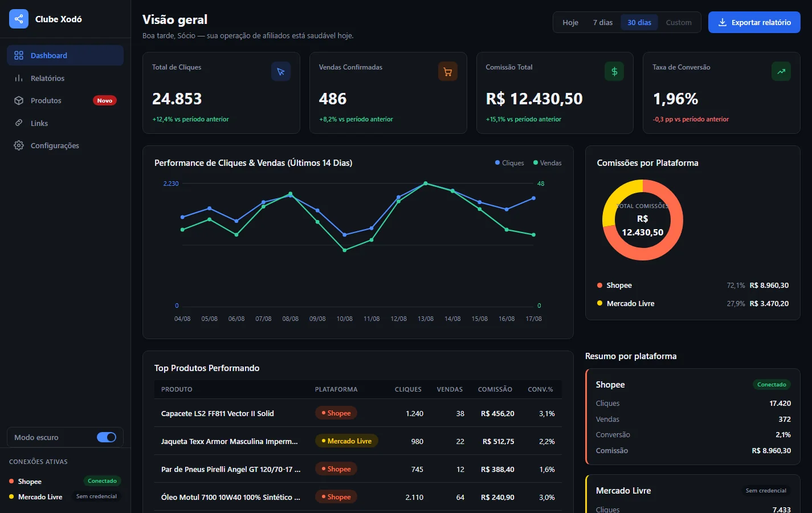
Task: Click the Shopee legend row under donut chart
Action: [693, 285]
